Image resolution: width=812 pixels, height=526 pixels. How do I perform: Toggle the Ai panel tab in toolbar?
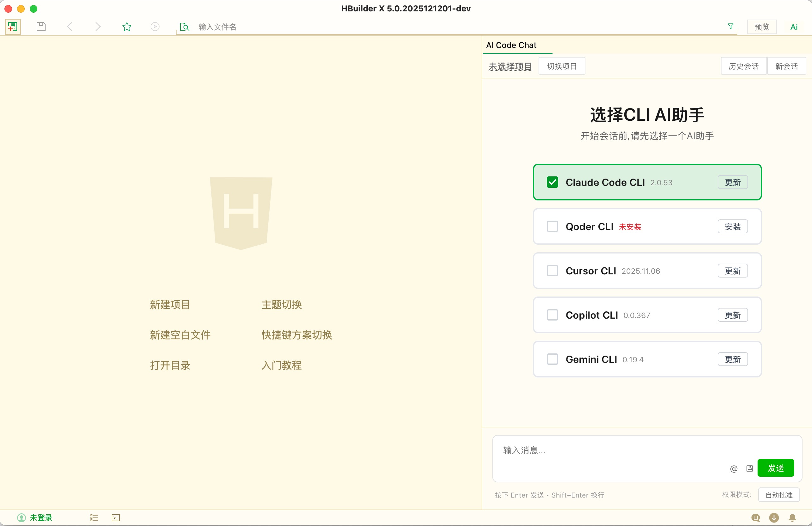[794, 27]
